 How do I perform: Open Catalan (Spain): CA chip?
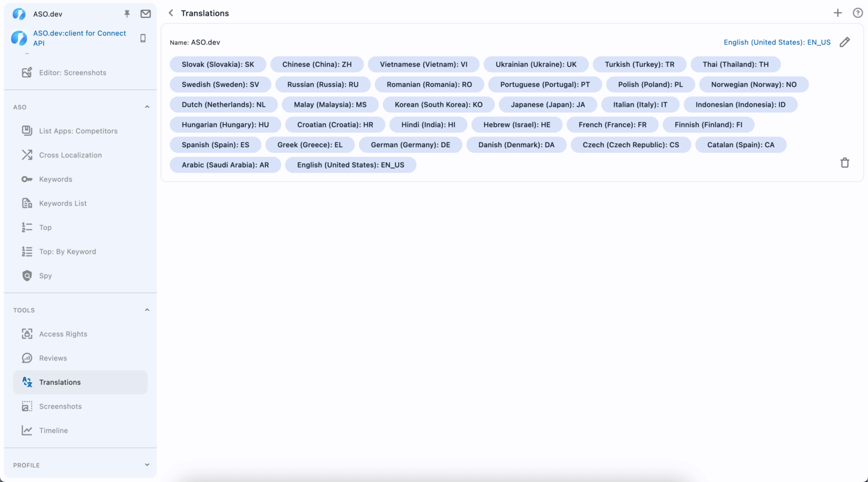point(741,145)
